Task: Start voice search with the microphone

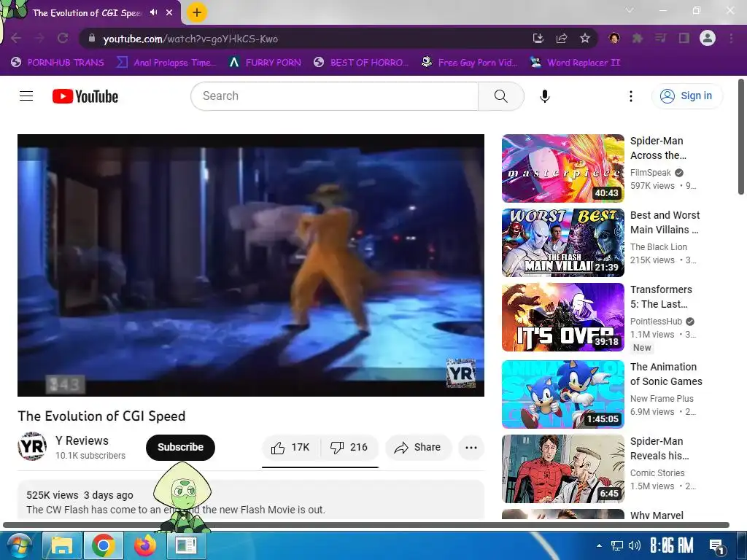Action: tap(544, 96)
